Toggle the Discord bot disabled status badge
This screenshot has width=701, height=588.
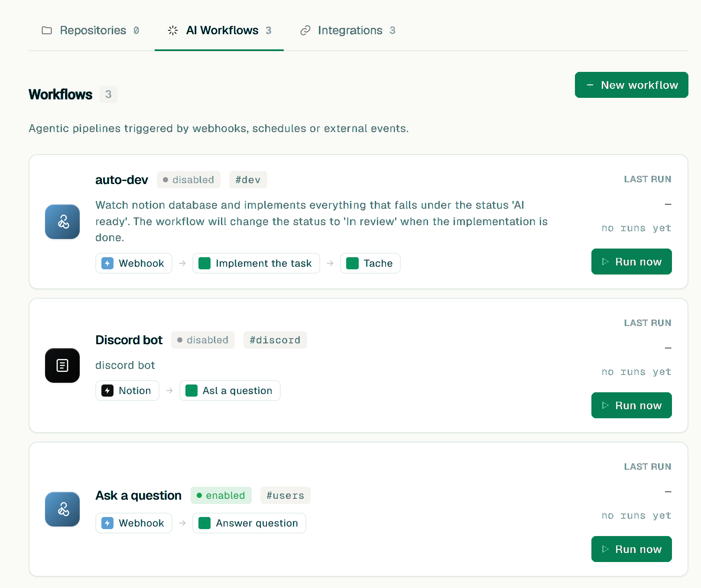pos(203,340)
